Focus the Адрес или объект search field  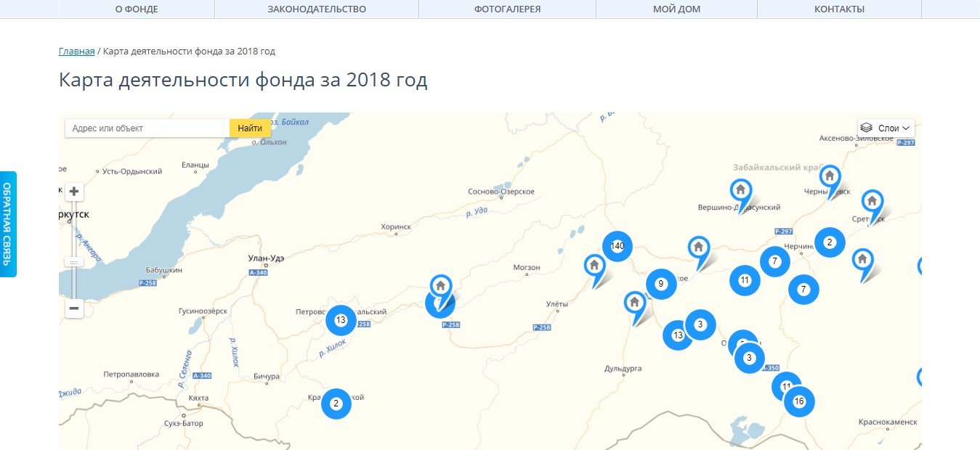pos(147,128)
